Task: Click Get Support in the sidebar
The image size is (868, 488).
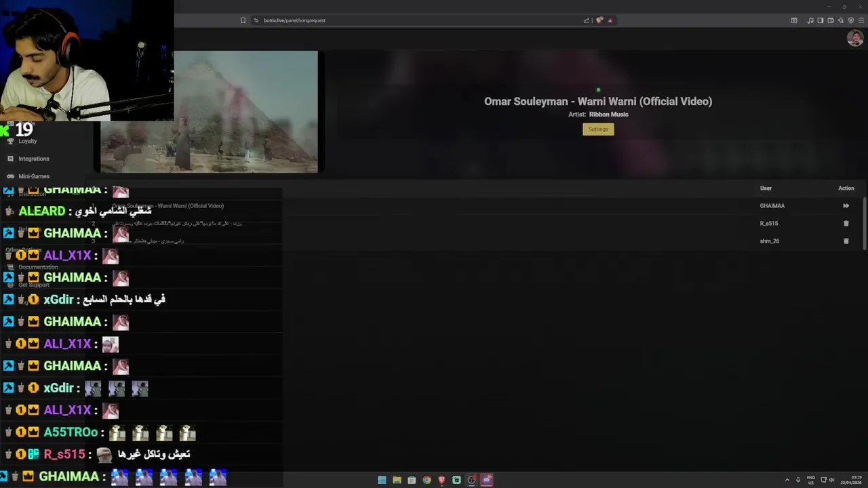Action: click(x=34, y=285)
